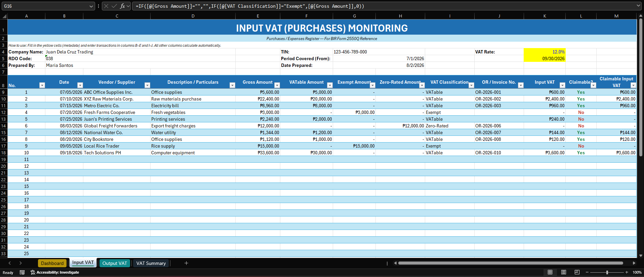Open the Input VAT filter dropdown
Viewport: 644px width, 277px height.
point(562,85)
